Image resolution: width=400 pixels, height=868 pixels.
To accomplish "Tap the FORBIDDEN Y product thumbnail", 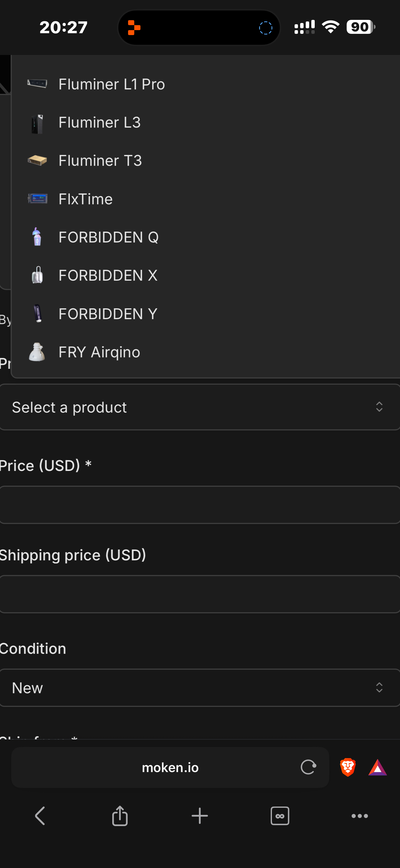I will 38,314.
